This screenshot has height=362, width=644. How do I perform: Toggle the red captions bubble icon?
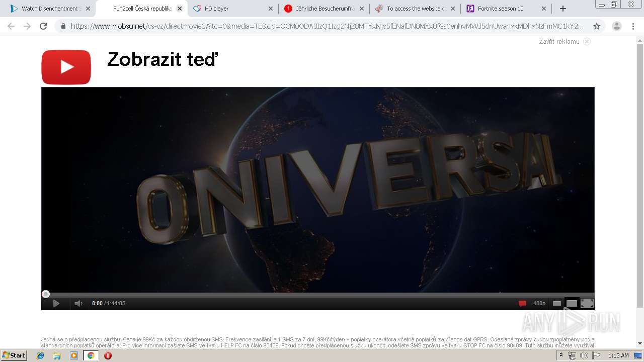point(522,303)
